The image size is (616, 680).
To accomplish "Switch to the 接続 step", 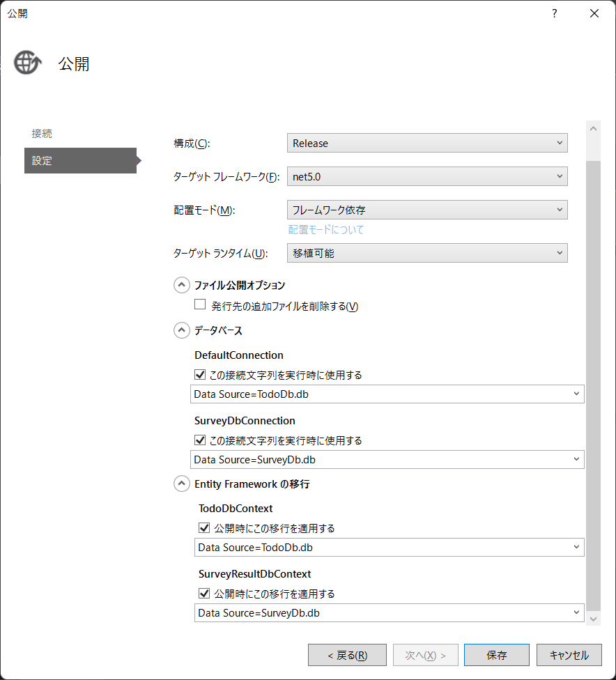I will click(x=42, y=134).
